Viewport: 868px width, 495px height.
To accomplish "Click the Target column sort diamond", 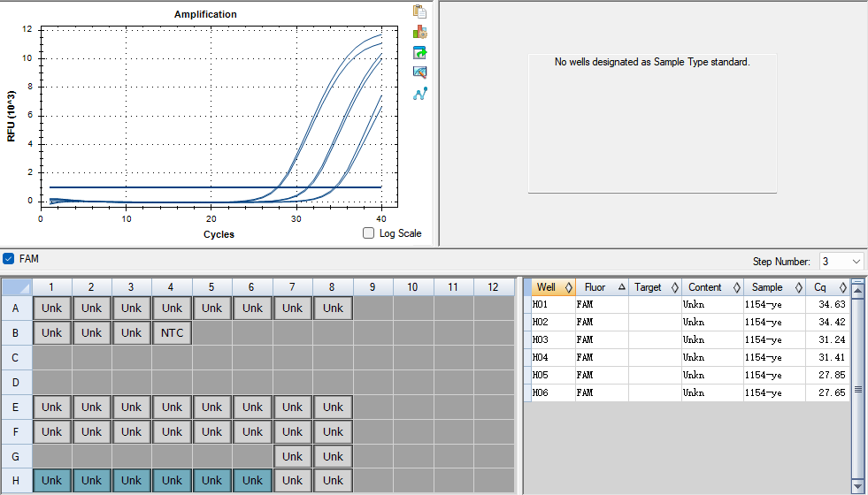I will coord(675,287).
